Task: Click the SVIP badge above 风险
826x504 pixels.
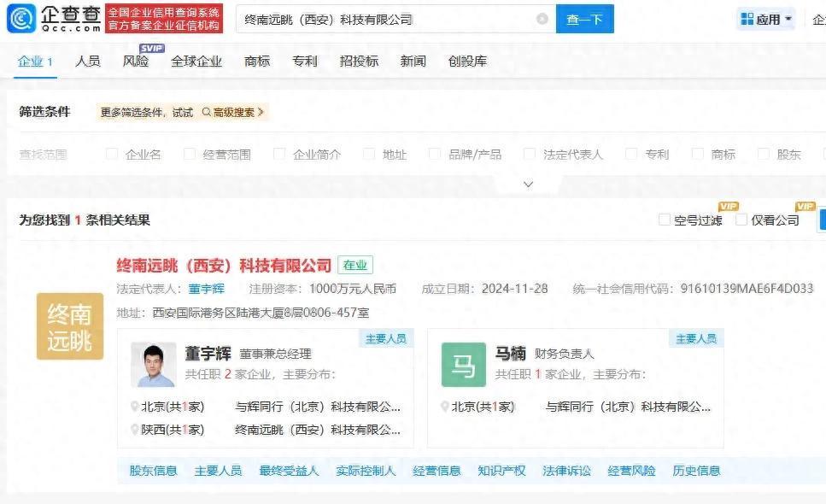Action: (x=151, y=48)
